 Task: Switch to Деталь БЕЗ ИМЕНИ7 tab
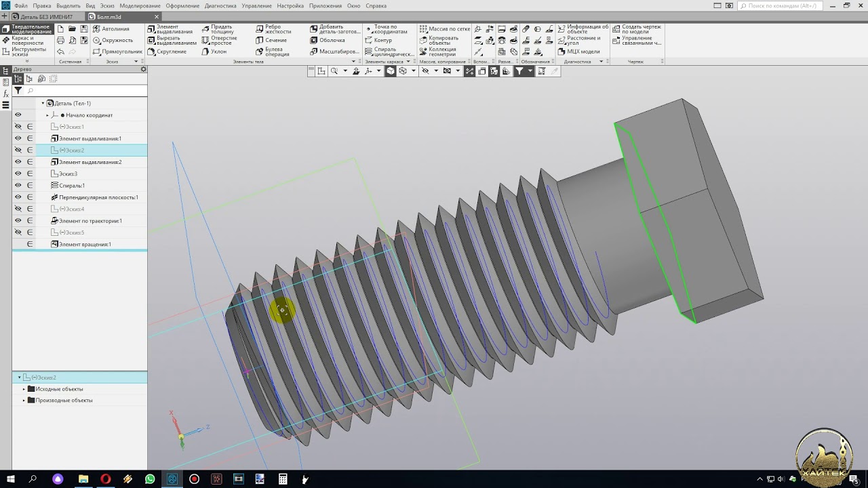(x=47, y=17)
